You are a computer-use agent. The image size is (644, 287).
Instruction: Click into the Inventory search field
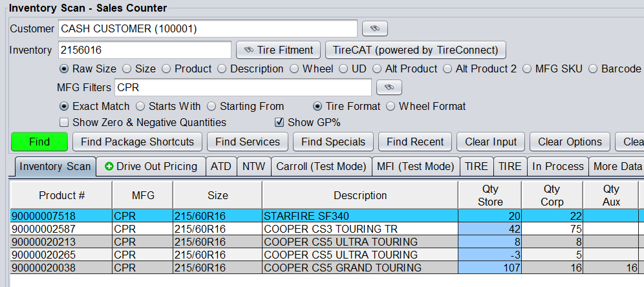click(x=144, y=50)
